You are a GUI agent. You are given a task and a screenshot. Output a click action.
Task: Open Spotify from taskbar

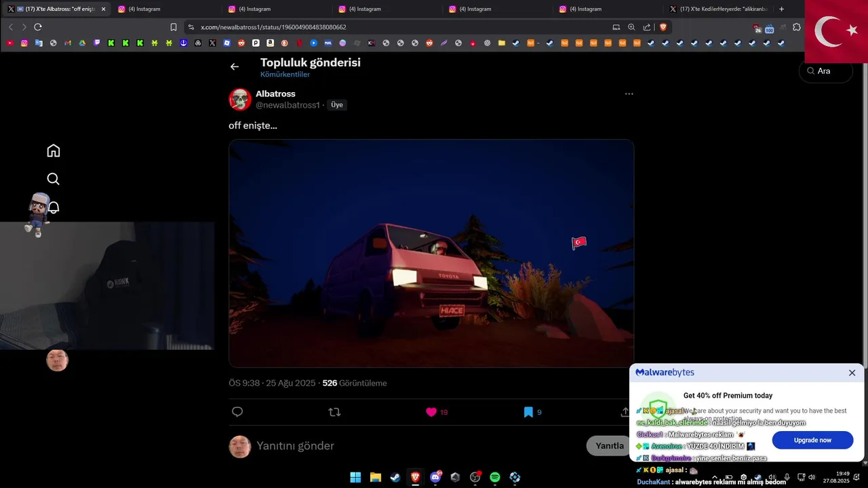495,477
